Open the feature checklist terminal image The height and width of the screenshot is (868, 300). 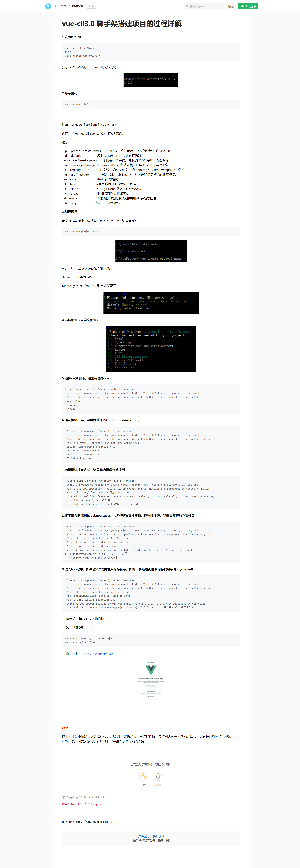pos(151,349)
